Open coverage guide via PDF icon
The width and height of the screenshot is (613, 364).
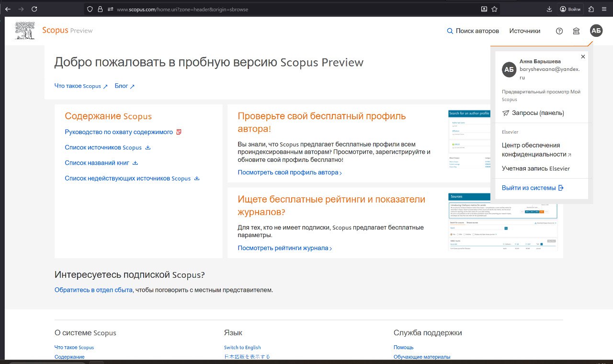coord(178,131)
